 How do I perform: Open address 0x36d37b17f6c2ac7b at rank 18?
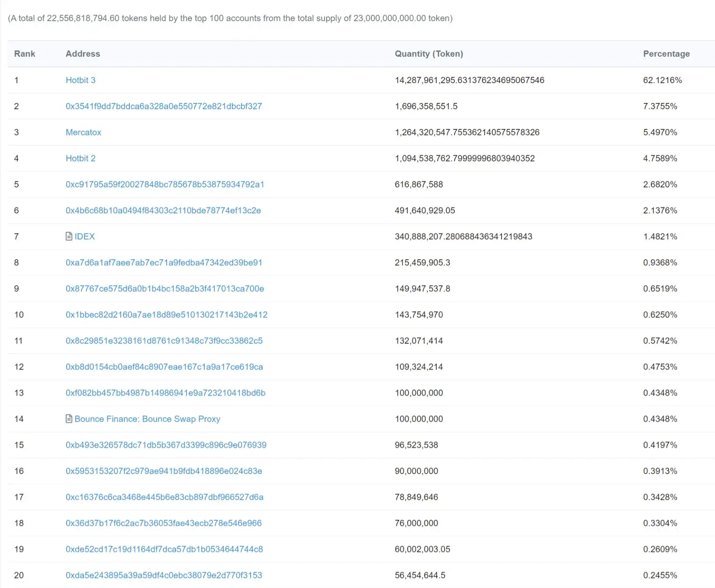point(164,523)
